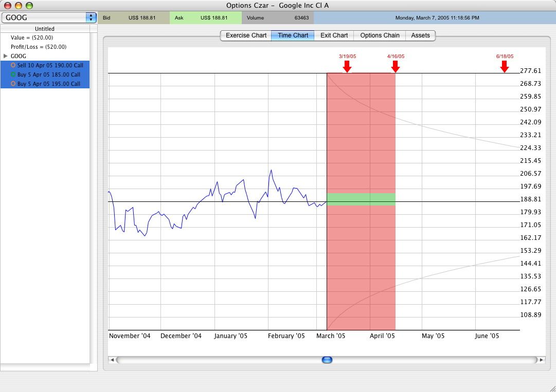Click the orange circle icon beside Buy 5 Apr 05 195.00 Call
This screenshot has width=556, height=392.
coord(13,84)
